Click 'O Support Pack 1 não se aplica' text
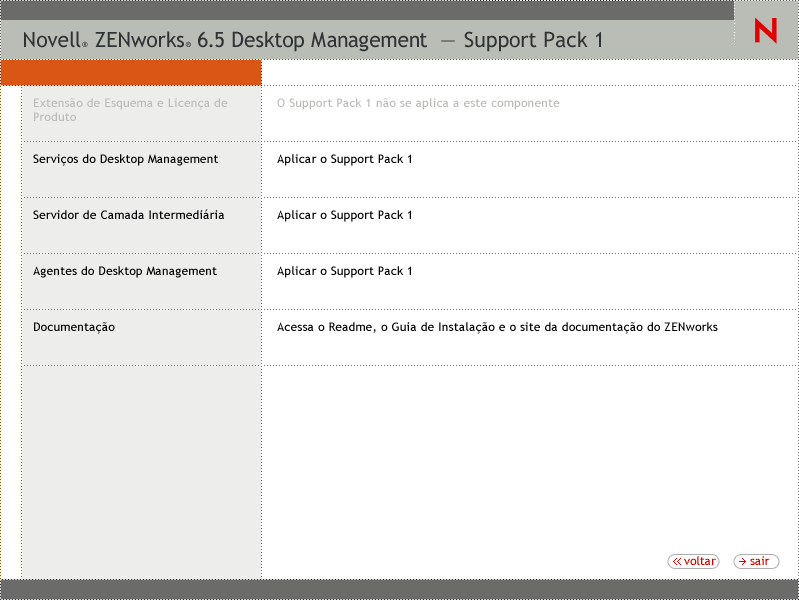The image size is (799, 600). click(x=418, y=103)
